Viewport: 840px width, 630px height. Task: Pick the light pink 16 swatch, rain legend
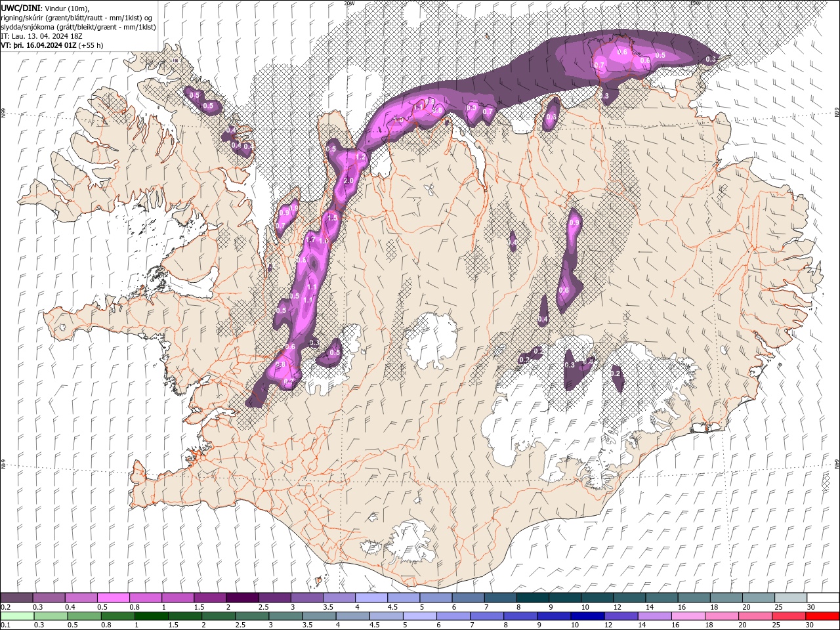pyautogui.click(x=687, y=616)
